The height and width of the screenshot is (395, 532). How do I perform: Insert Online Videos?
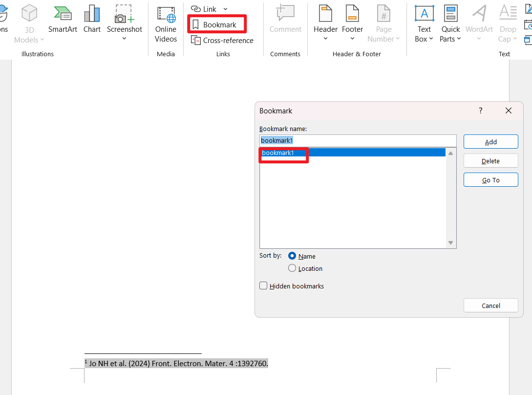click(166, 24)
